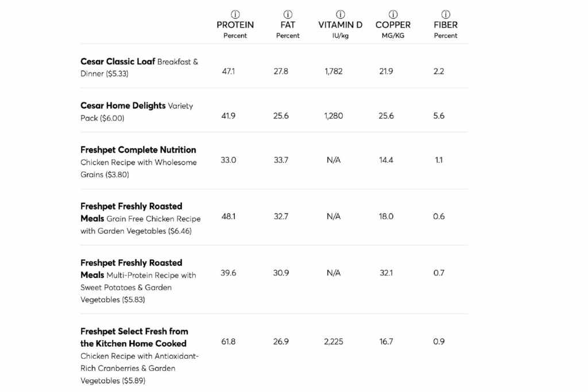
Task: Click the info icon above PROTEIN
Action: pos(235,14)
